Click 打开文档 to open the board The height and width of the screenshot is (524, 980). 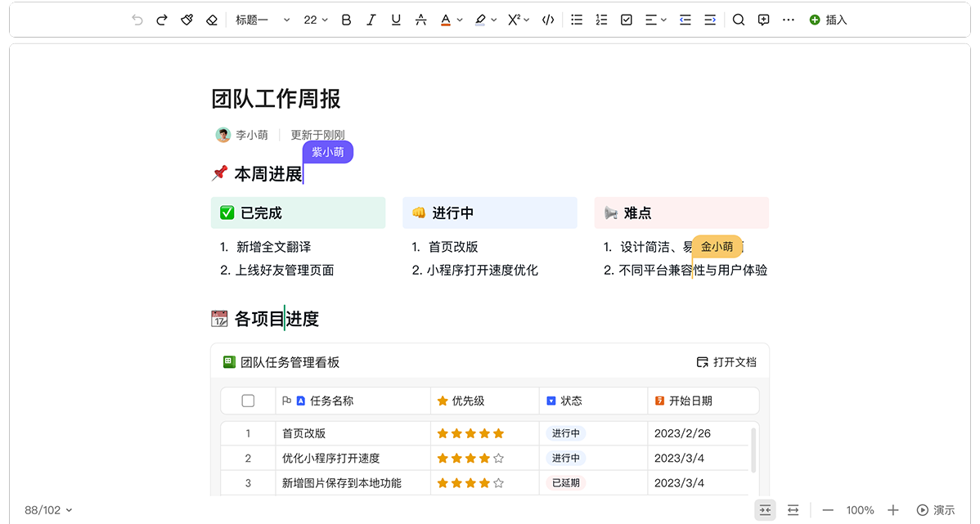coord(726,362)
